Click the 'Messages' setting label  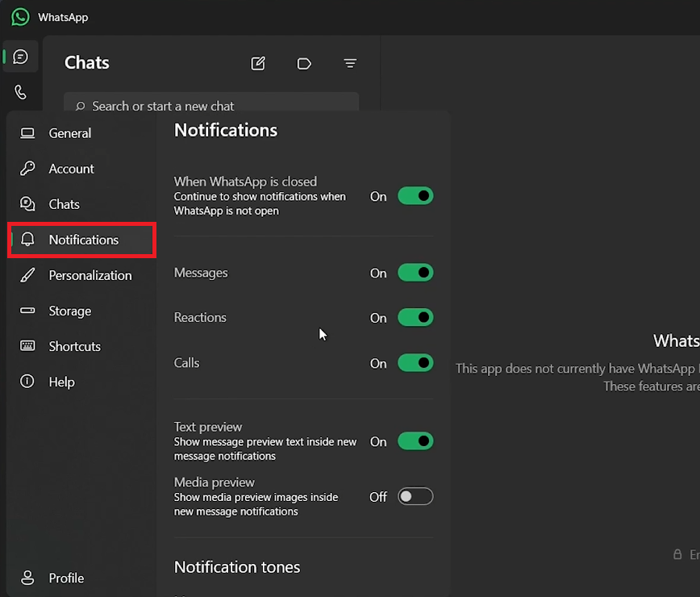(201, 273)
